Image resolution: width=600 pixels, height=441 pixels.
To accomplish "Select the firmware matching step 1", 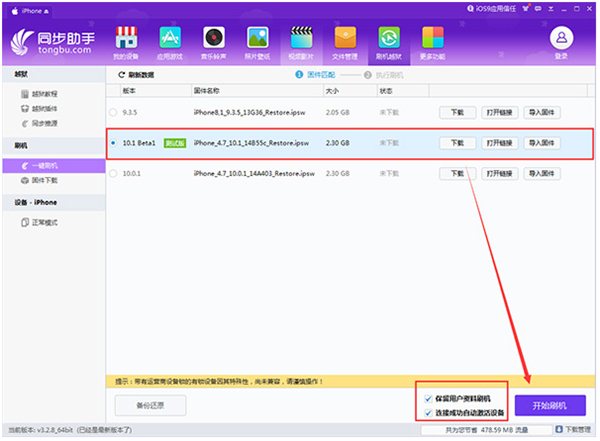I will point(315,75).
